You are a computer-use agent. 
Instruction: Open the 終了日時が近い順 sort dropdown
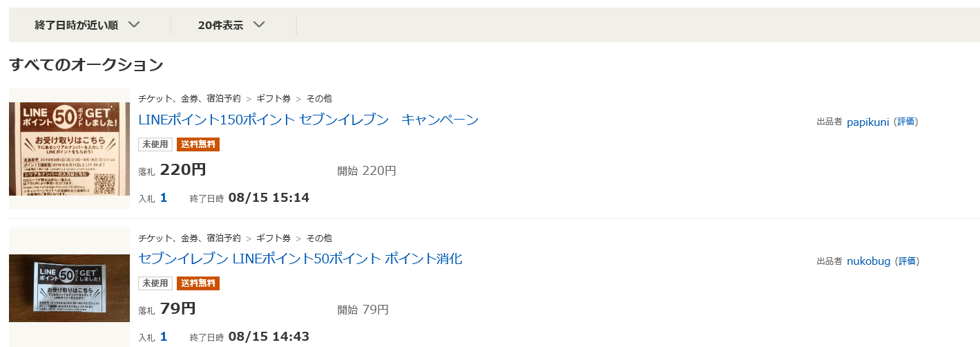coord(88,25)
